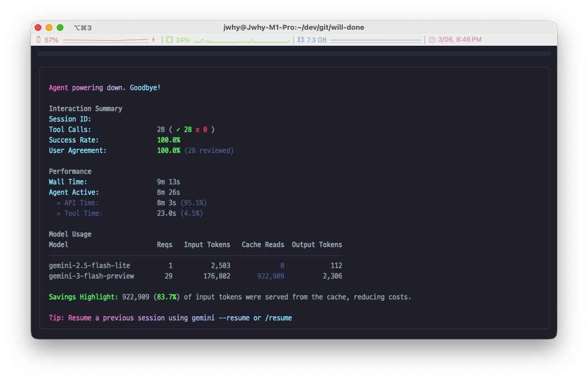Screen dimensions: 588x380
Task: Click the Success Rate 100.0% value
Action: click(169, 140)
